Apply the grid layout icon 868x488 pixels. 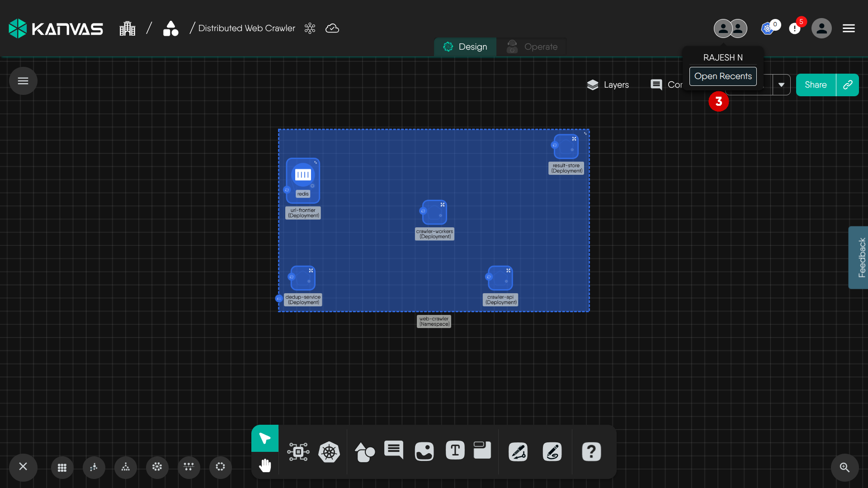point(62,468)
